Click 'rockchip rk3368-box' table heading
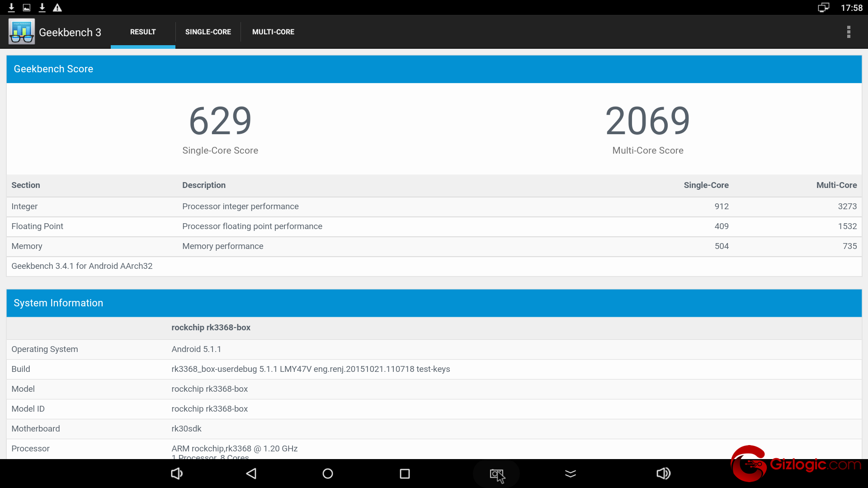The image size is (868, 488). (x=211, y=328)
